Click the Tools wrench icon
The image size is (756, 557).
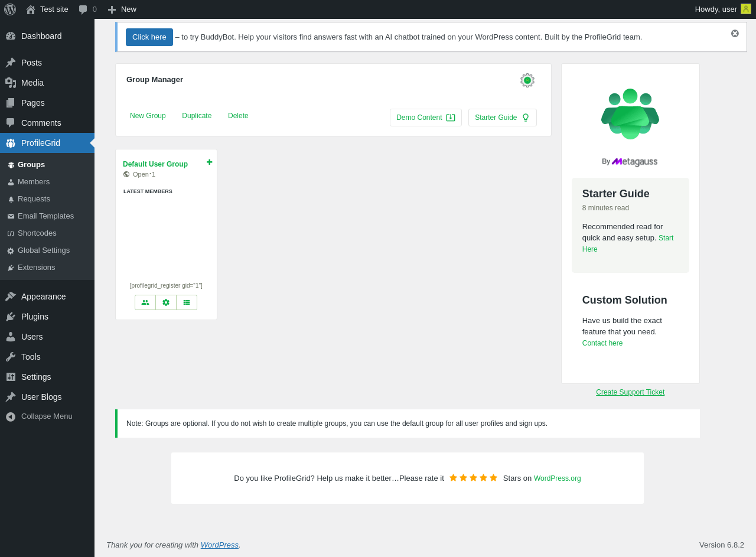tap(11, 357)
